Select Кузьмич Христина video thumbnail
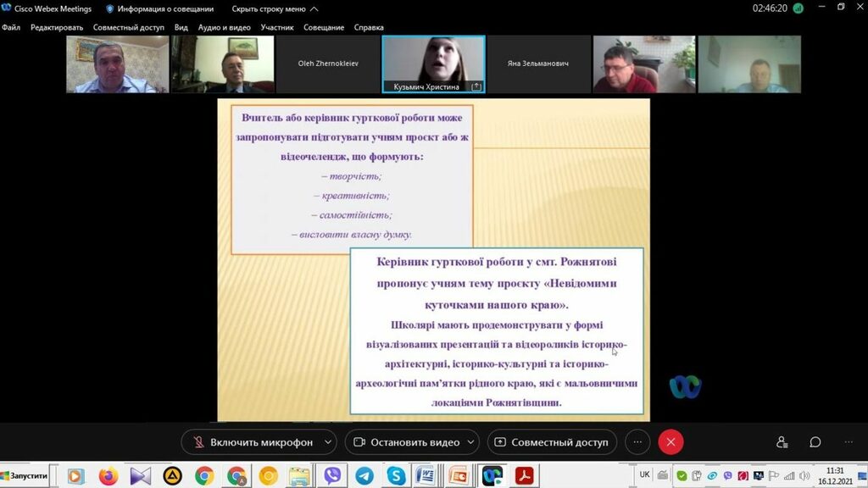 pos(433,64)
